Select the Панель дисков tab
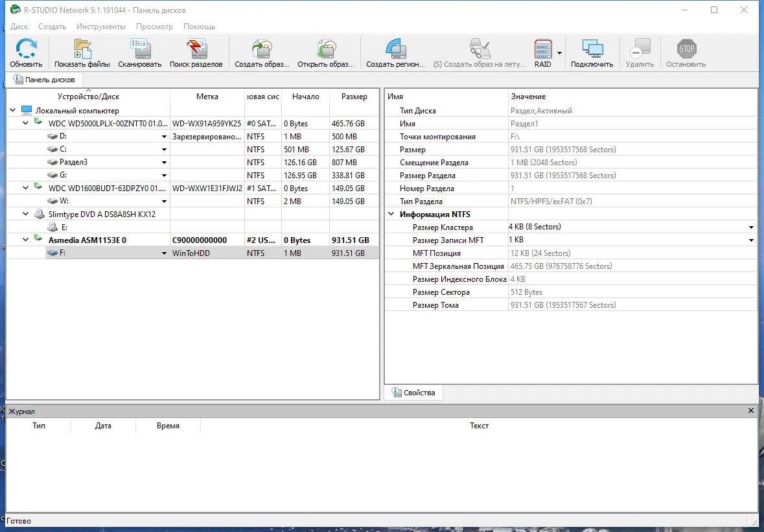This screenshot has height=532, width=764. [44, 80]
